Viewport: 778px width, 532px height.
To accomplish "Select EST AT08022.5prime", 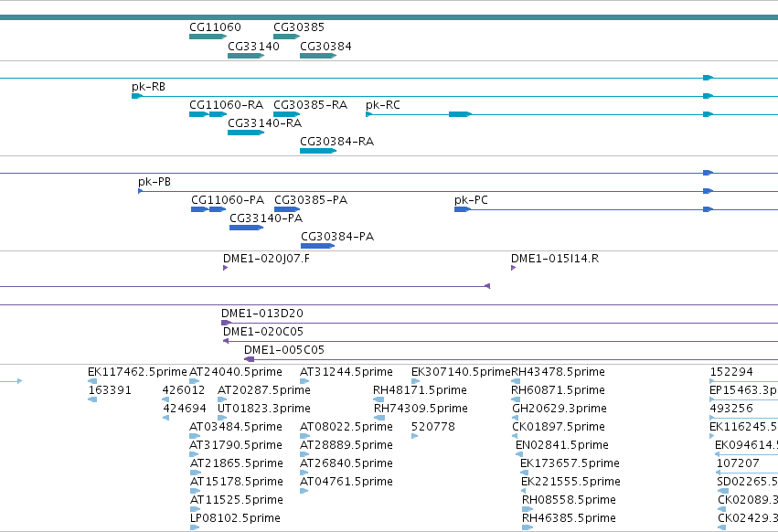I will tap(304, 436).
